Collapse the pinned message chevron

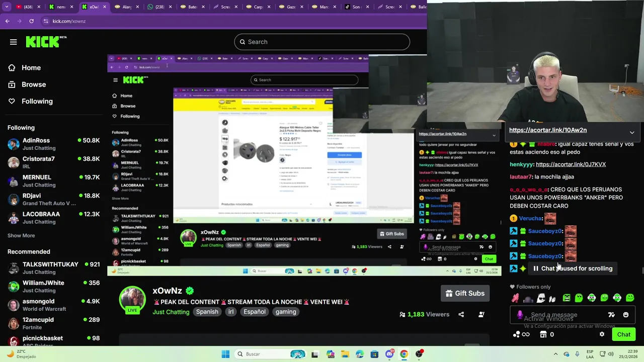632,132
